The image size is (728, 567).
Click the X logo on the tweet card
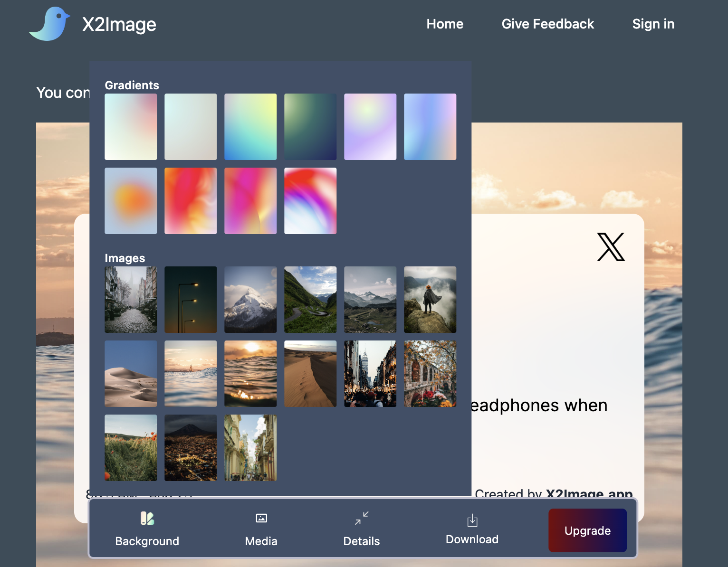pos(611,247)
